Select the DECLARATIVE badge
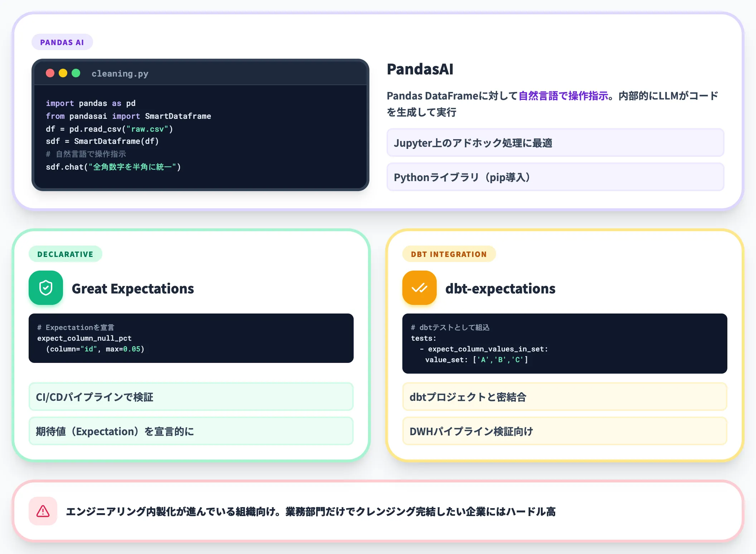 tap(66, 254)
